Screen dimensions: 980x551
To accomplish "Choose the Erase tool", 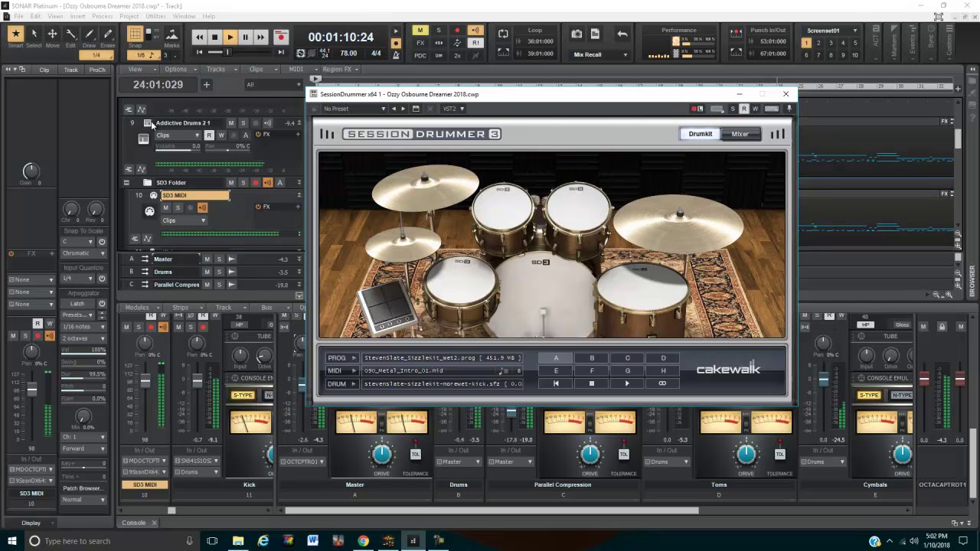I will 108,34.
